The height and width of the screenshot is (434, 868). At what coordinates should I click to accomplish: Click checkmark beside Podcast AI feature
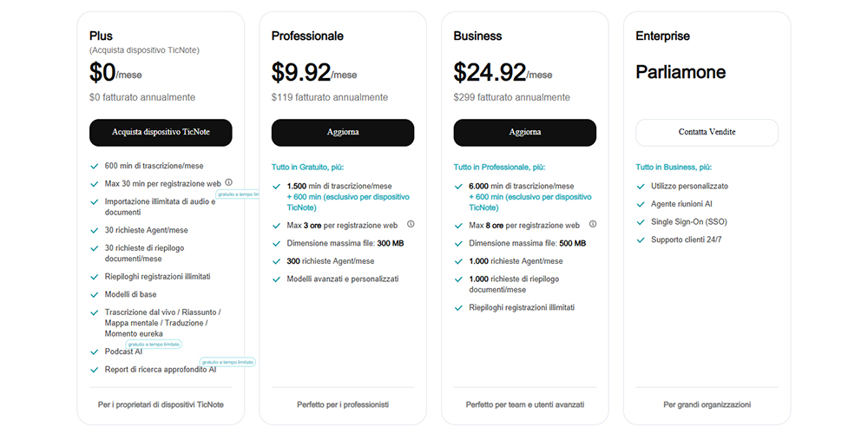point(94,352)
